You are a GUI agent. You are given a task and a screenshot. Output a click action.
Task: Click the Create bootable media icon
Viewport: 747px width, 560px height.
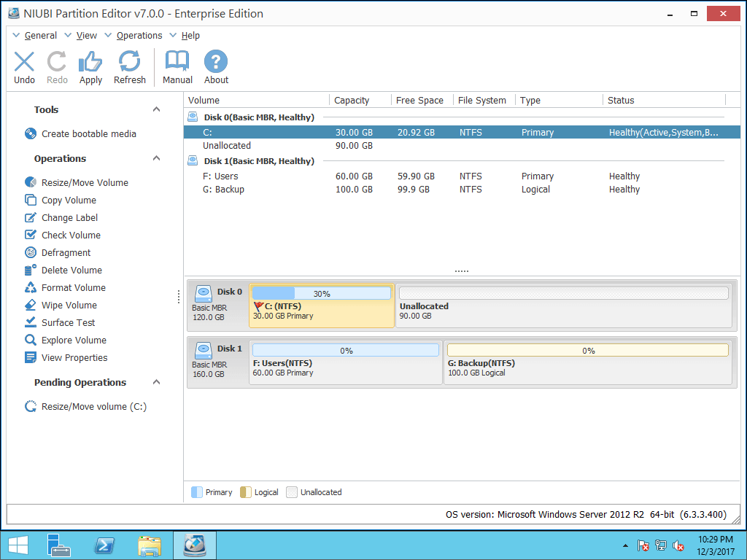coord(31,134)
